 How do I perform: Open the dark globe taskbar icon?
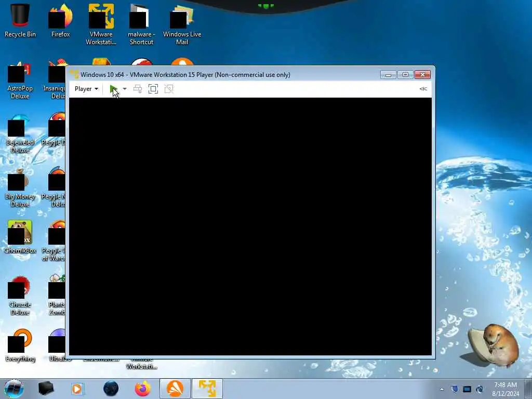tap(111, 389)
